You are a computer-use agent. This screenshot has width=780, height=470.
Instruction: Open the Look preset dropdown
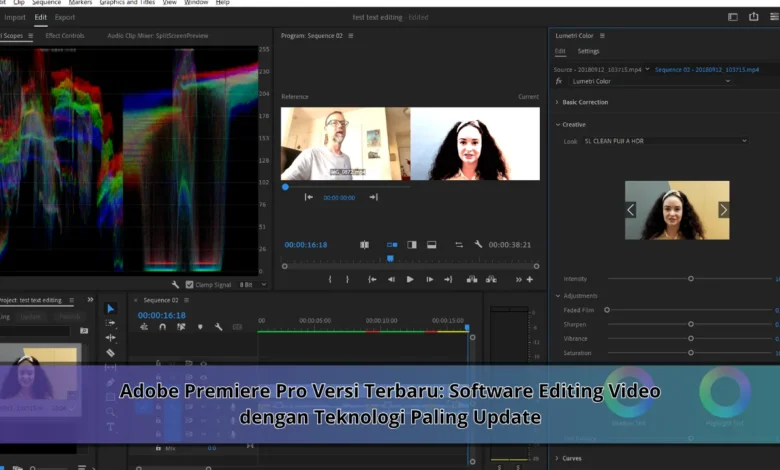666,141
